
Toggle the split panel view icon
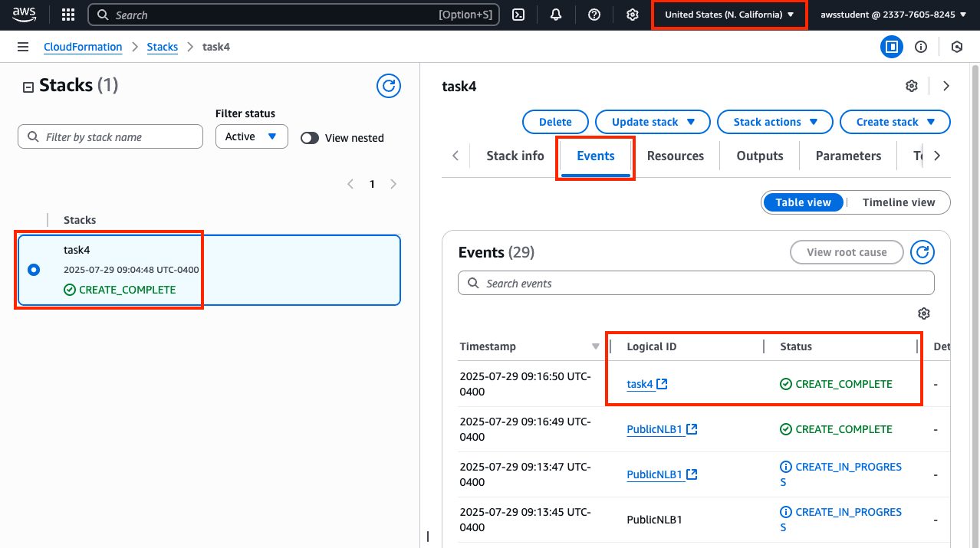click(x=891, y=47)
